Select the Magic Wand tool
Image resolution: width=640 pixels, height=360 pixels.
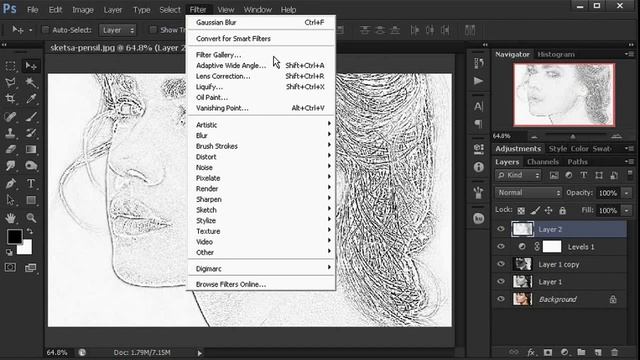(31, 82)
